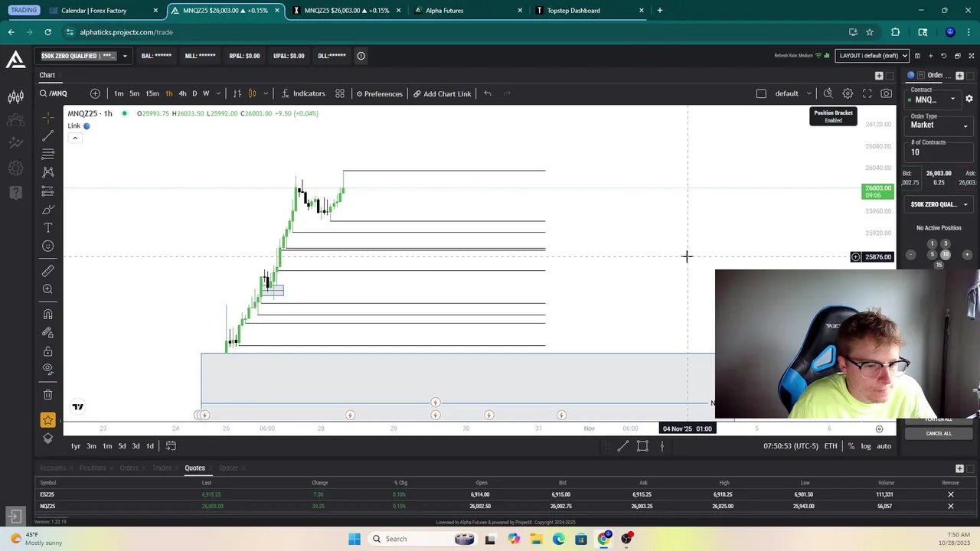Select the pattern drawing tool

pos(47,172)
